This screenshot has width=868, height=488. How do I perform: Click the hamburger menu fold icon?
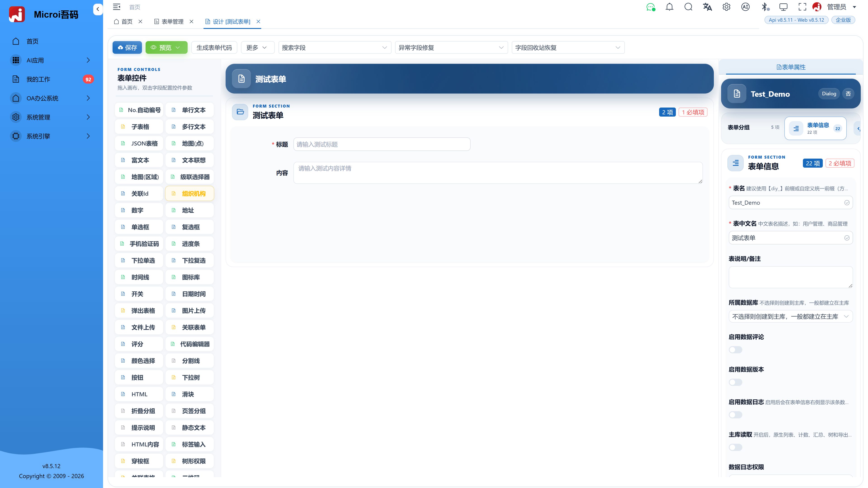117,7
